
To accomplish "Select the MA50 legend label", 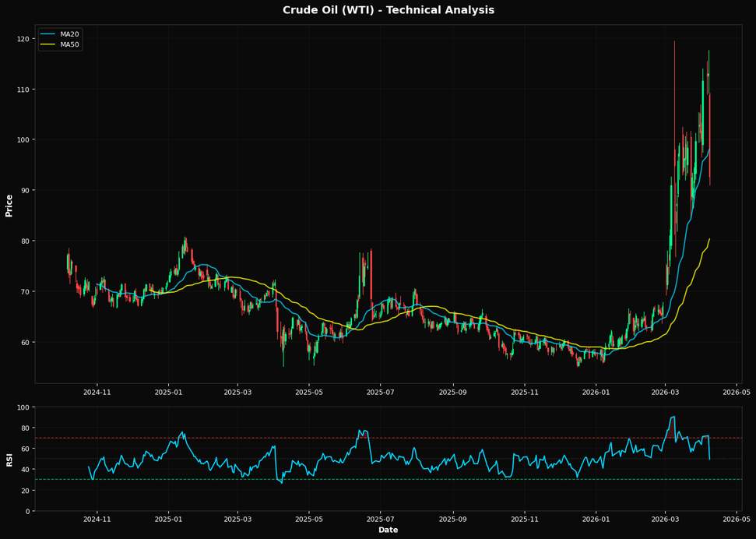I will coord(69,44).
